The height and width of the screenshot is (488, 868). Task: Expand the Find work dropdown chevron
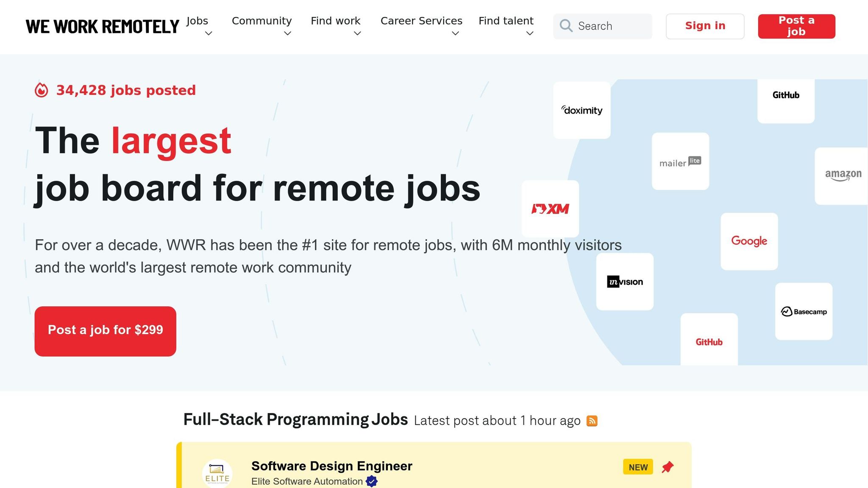[x=357, y=33]
